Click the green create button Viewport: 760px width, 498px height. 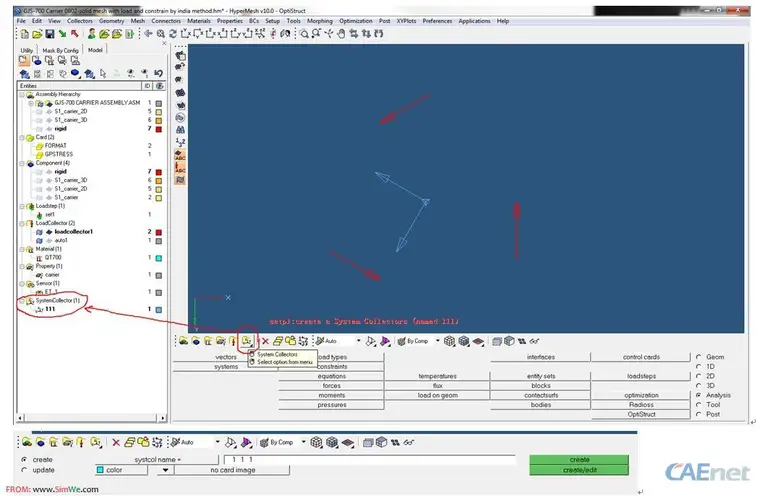click(579, 459)
